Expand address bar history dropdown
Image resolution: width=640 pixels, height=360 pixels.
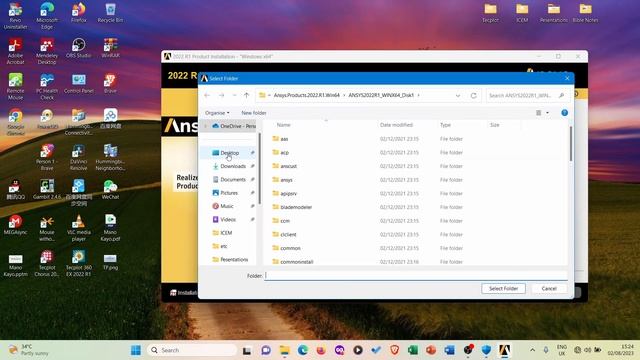coord(458,96)
